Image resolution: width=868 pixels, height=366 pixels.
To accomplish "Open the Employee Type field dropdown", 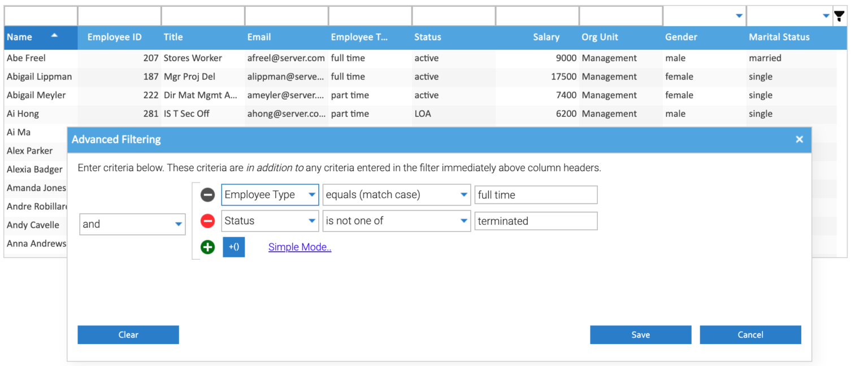I will (311, 195).
